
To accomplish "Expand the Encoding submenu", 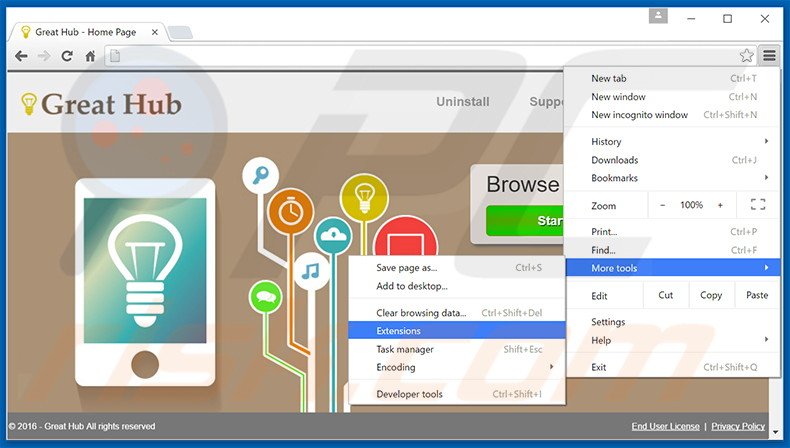I will tap(457, 367).
